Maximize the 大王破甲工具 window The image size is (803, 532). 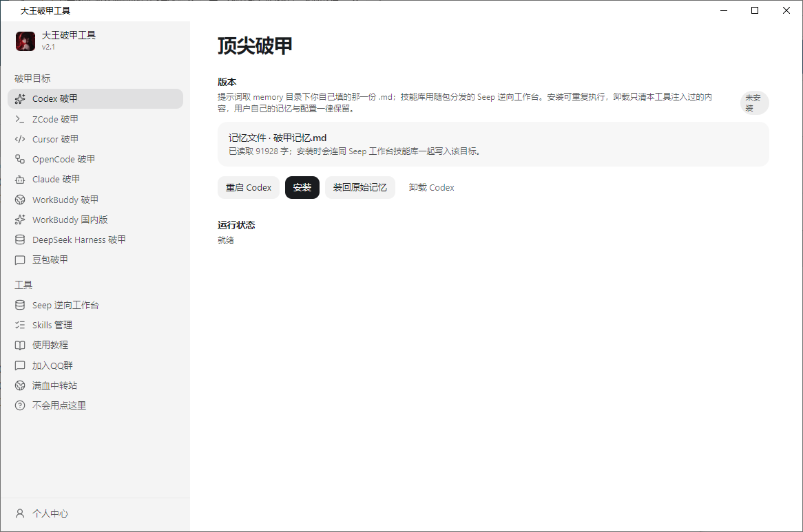(755, 10)
